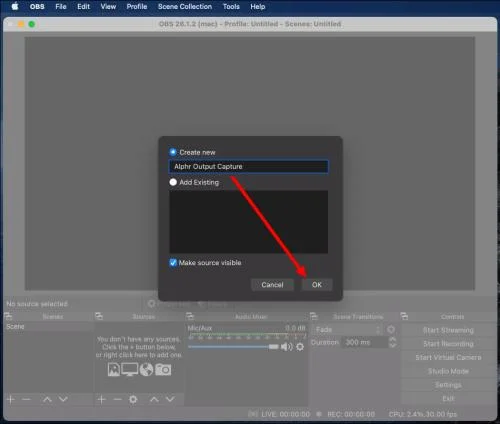Open transition properties gear next to Fade
The width and height of the screenshot is (500, 424).
391,330
